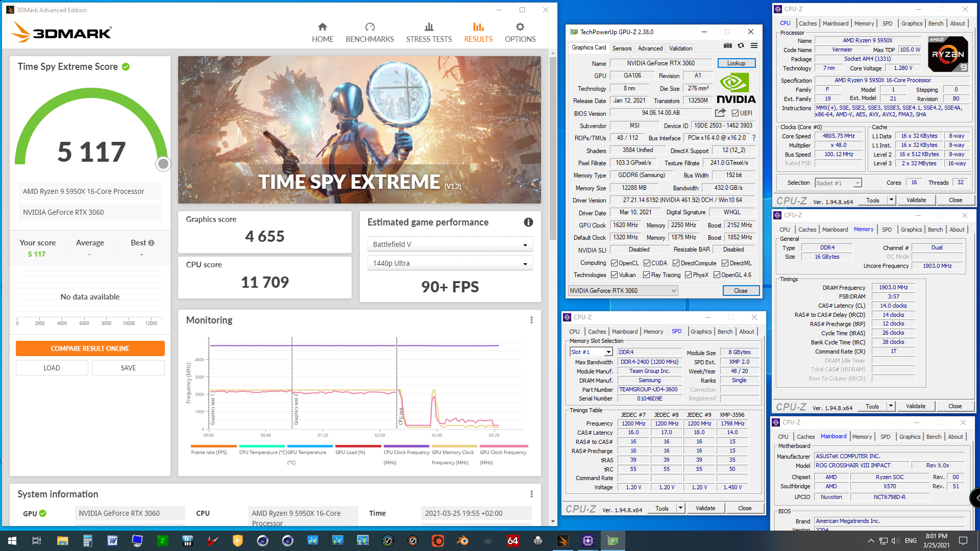
Task: Open GPU-Z hamburger menu icon
Action: [754, 45]
